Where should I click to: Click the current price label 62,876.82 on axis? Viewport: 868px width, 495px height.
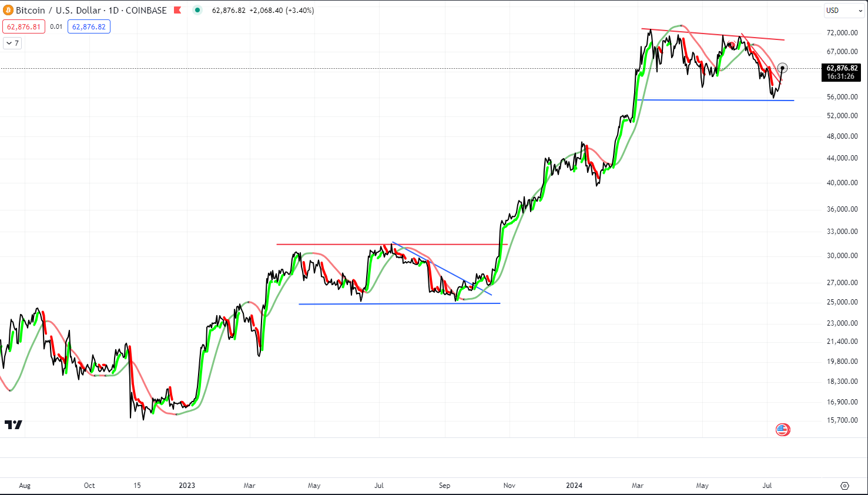coord(842,68)
